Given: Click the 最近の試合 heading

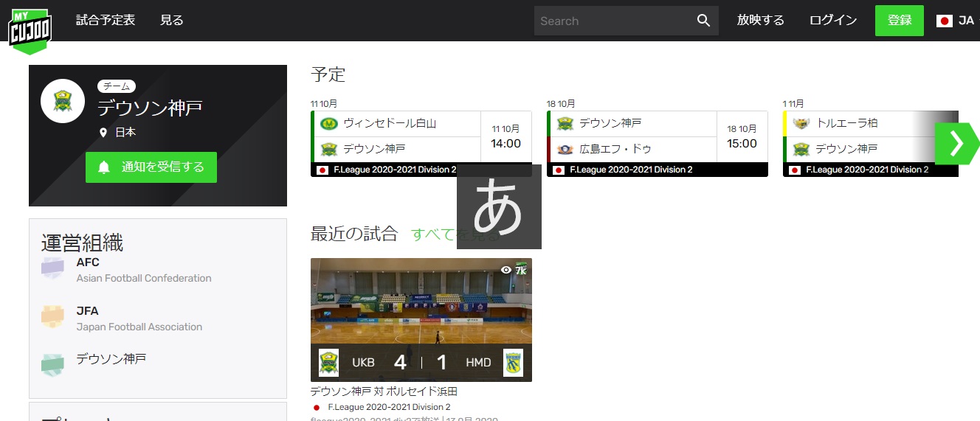Looking at the screenshot, I should click(354, 234).
